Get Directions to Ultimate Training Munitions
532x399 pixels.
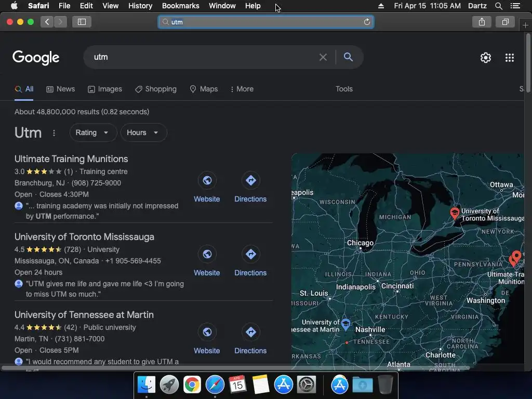point(251,180)
